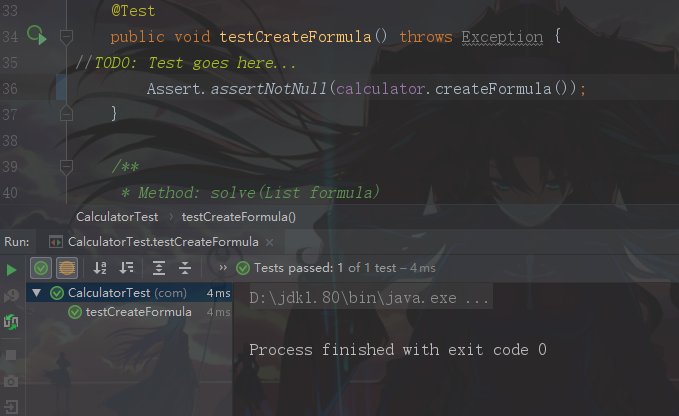Rerun the test with the green play button
The image size is (679, 416).
pyautogui.click(x=12, y=269)
